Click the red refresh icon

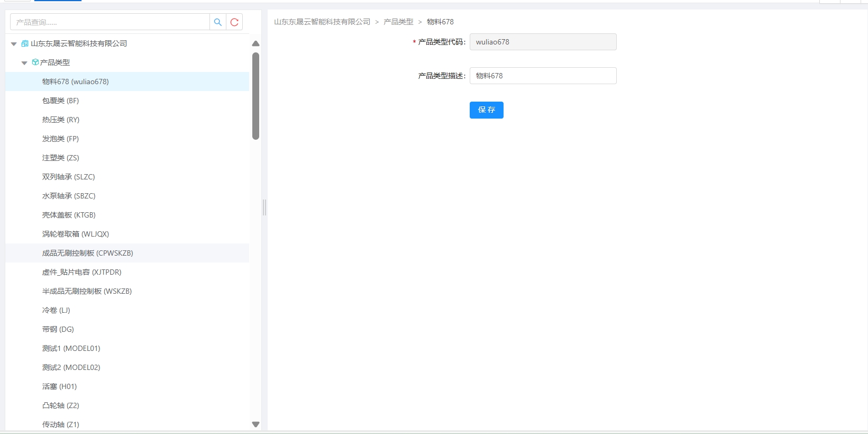(234, 22)
